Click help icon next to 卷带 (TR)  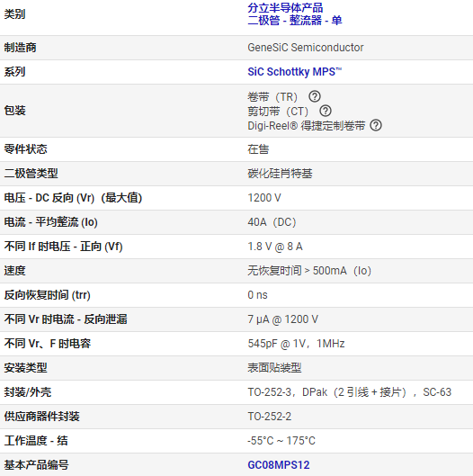click(x=315, y=96)
